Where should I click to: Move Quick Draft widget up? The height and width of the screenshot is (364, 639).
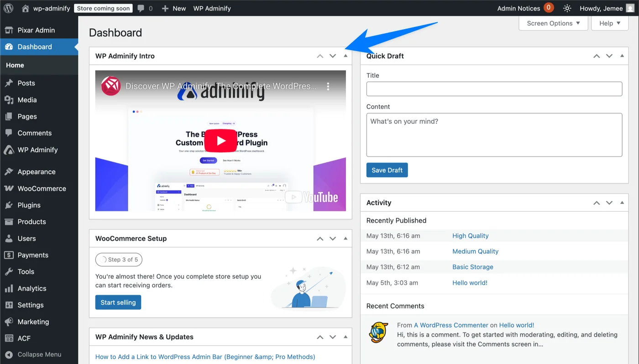597,56
